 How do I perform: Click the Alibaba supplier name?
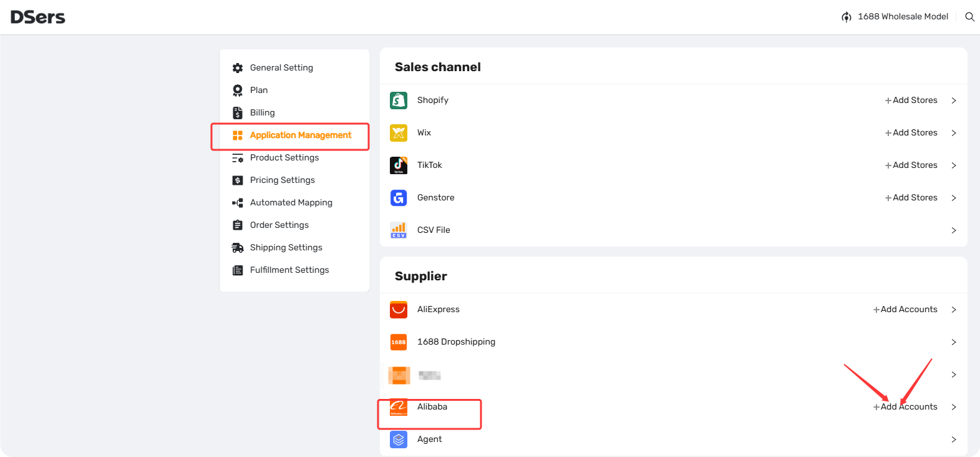(x=432, y=407)
